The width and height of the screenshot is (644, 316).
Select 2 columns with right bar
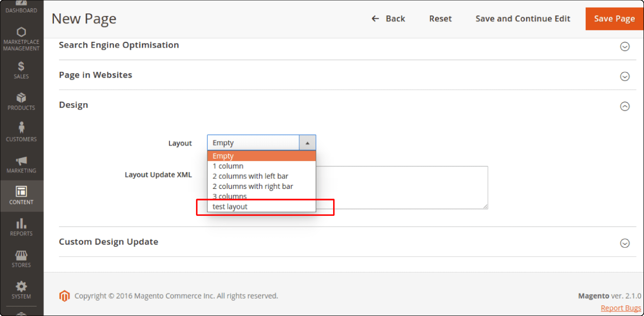261,186
